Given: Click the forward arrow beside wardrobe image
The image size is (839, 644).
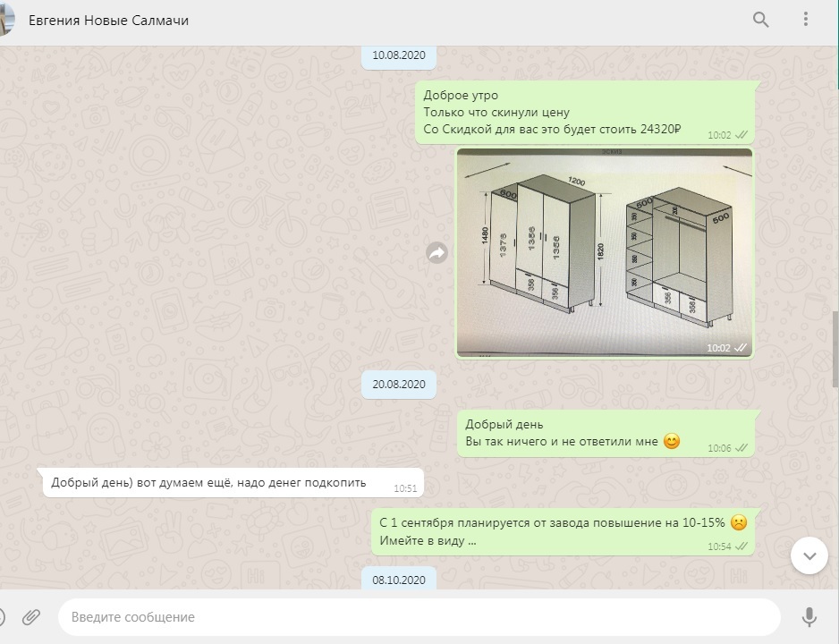Looking at the screenshot, I should [x=437, y=253].
